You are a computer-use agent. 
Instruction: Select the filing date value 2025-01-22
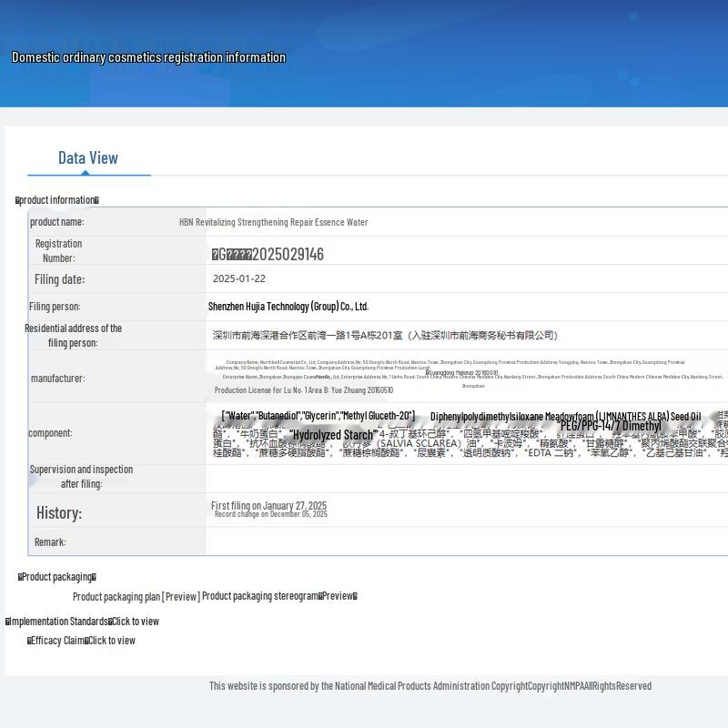(x=239, y=278)
